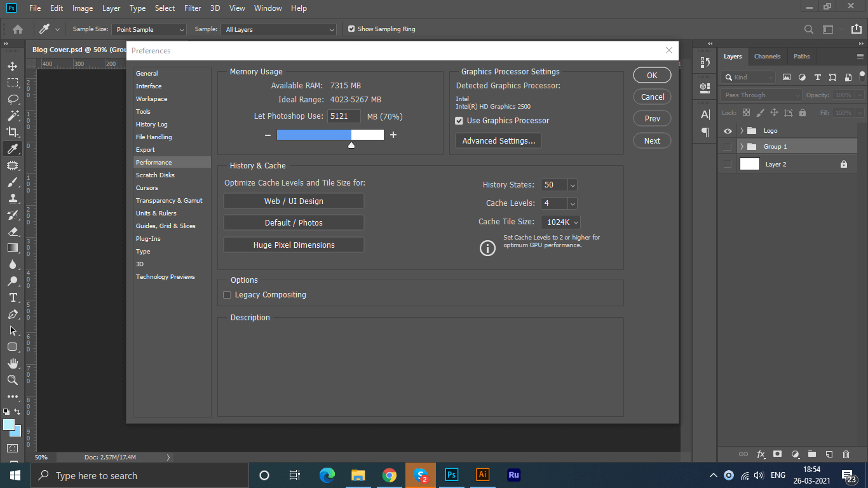Uncheck Use Graphics Processor
This screenshot has height=488, width=868.
pyautogui.click(x=459, y=121)
